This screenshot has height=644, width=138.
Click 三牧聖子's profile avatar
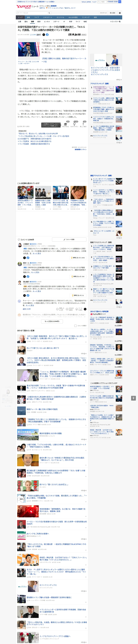pyautogui.click(x=20, y=245)
